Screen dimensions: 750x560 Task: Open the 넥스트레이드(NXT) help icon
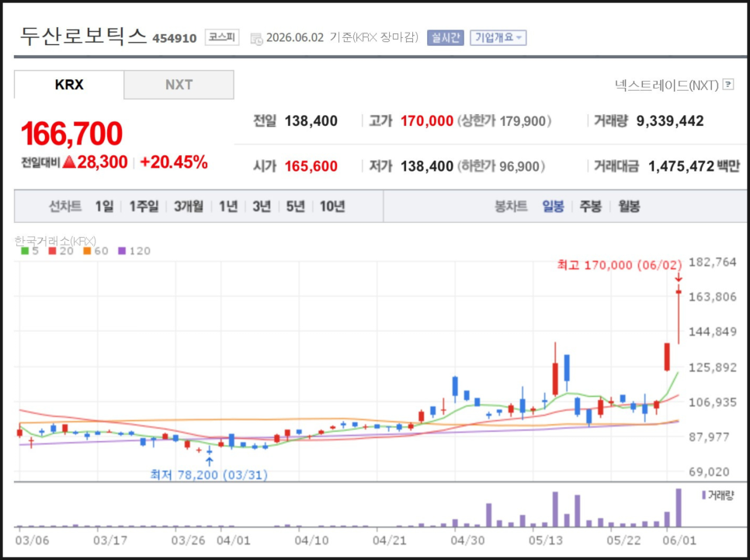pyautogui.click(x=728, y=84)
